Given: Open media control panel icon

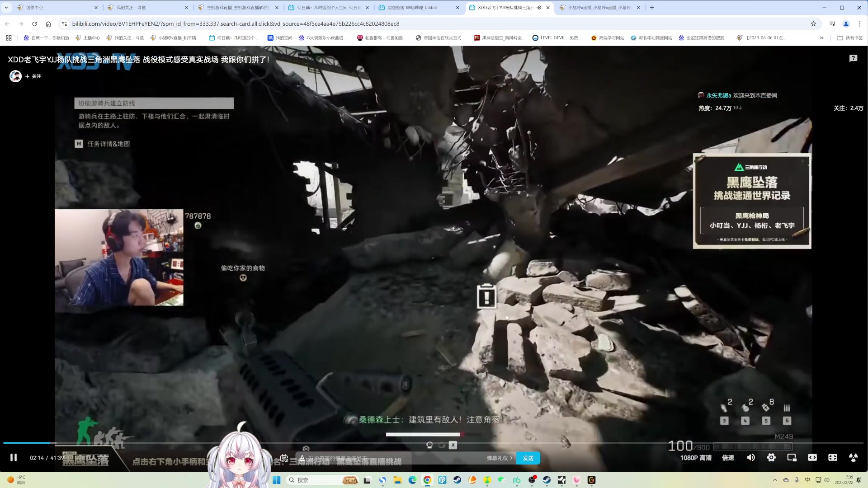Looking at the screenshot, I should 832,24.
